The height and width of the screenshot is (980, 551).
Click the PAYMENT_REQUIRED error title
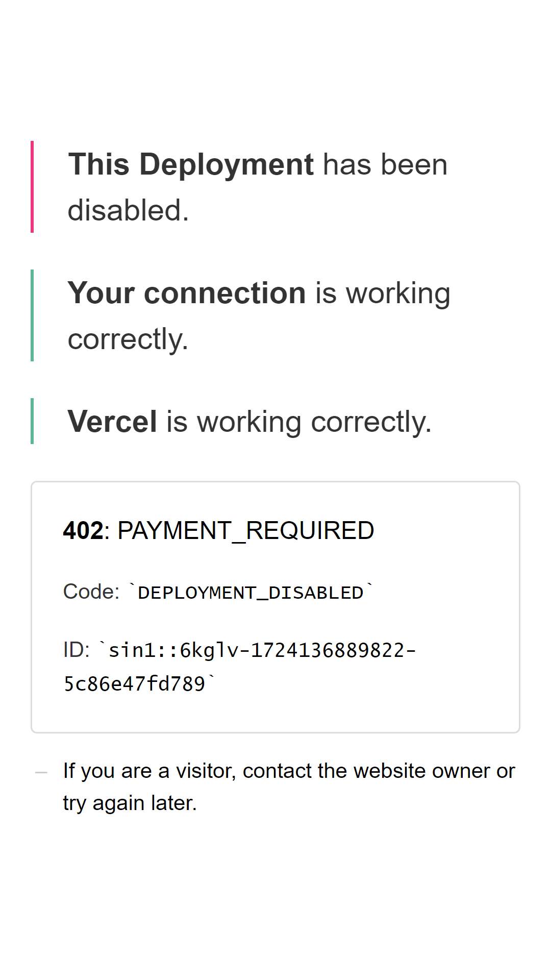(x=246, y=531)
